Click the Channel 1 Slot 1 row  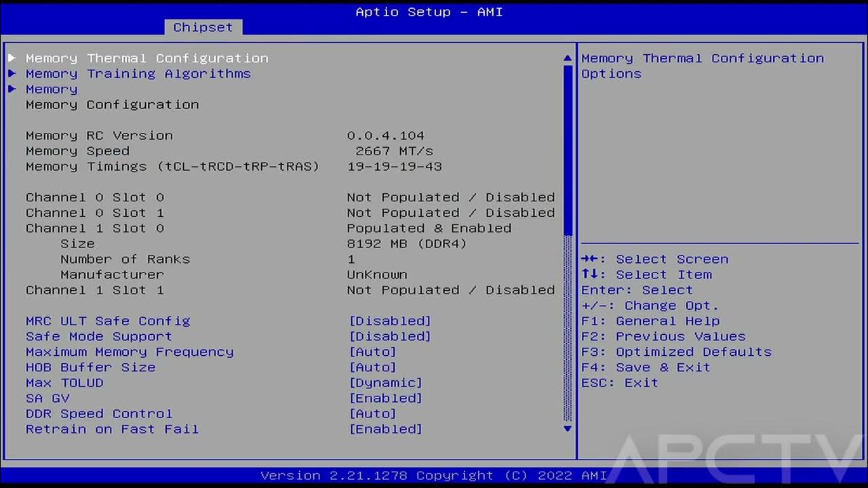coord(290,291)
